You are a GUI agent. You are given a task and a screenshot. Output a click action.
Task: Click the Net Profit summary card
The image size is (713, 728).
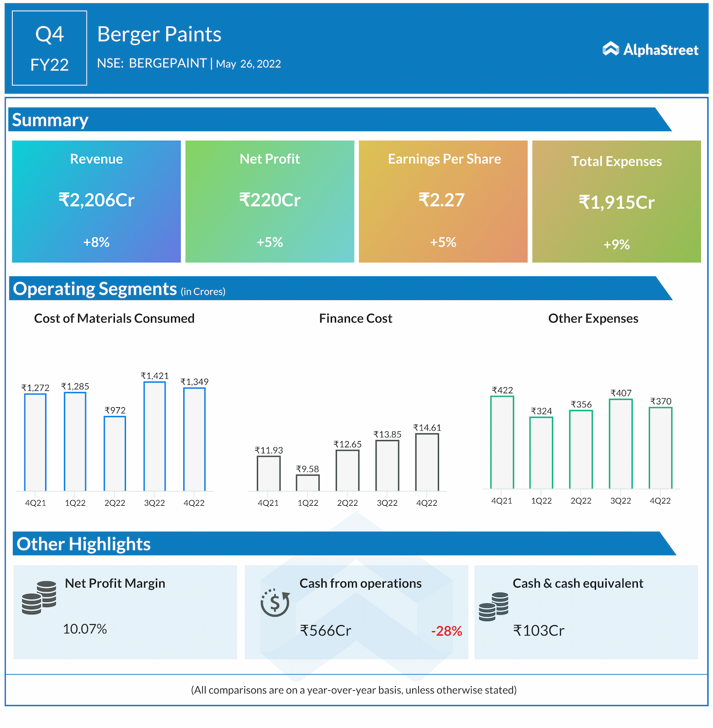point(270,201)
